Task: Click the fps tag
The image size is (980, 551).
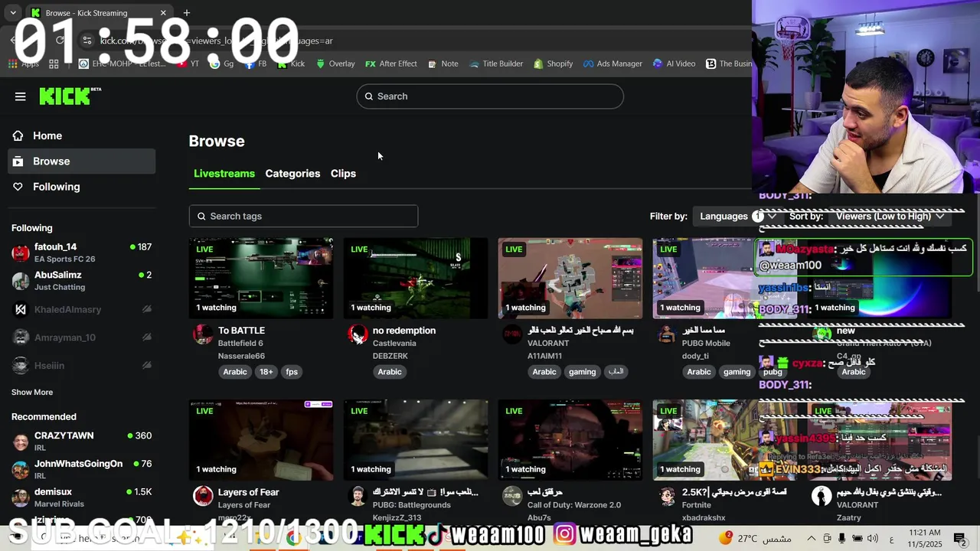Action: pos(292,372)
